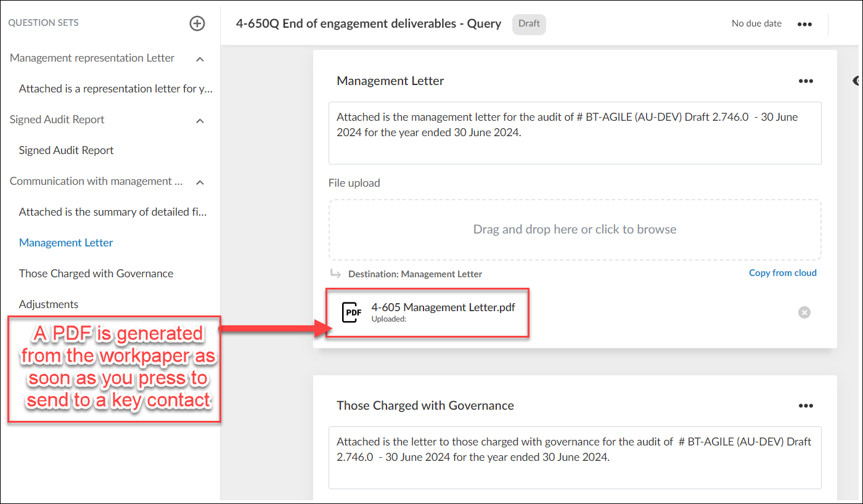Image resolution: width=863 pixels, height=504 pixels.
Task: Open Management Letter card ellipsis menu
Action: pos(806,81)
